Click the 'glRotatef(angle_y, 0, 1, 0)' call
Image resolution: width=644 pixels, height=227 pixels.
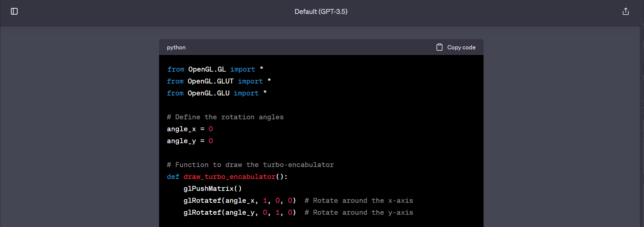click(x=240, y=212)
